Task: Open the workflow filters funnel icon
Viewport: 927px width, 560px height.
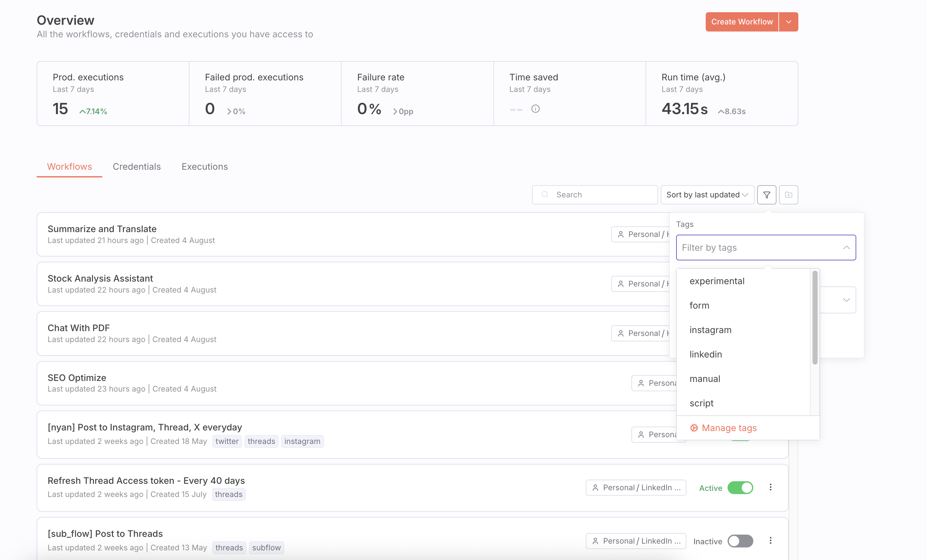Action: click(766, 195)
